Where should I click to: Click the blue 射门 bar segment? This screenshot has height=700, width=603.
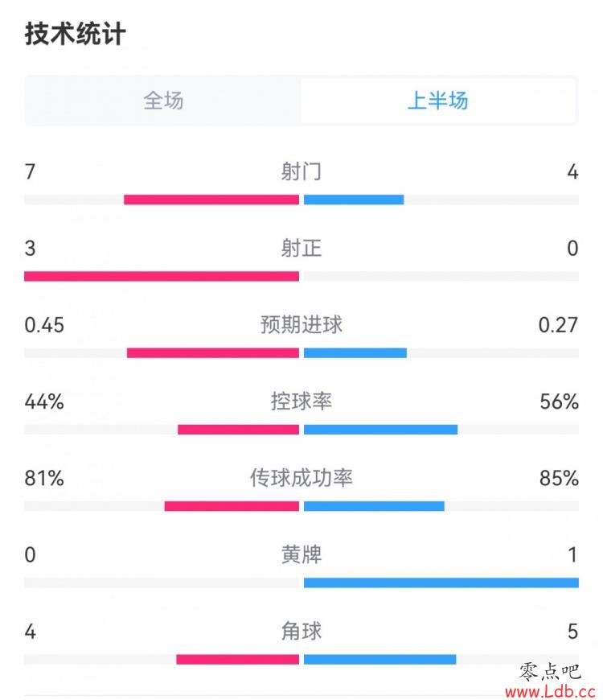354,200
